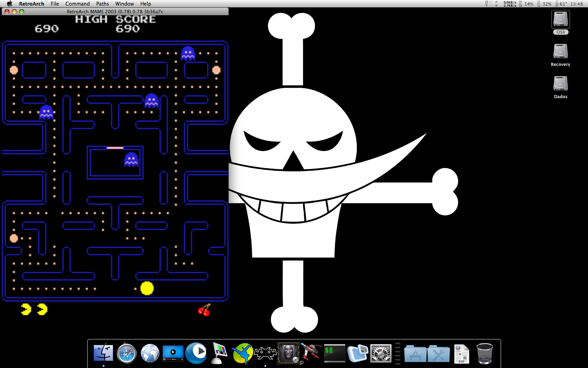Open the blue screen video player Dock icon
The width and height of the screenshot is (588, 368).
click(173, 353)
